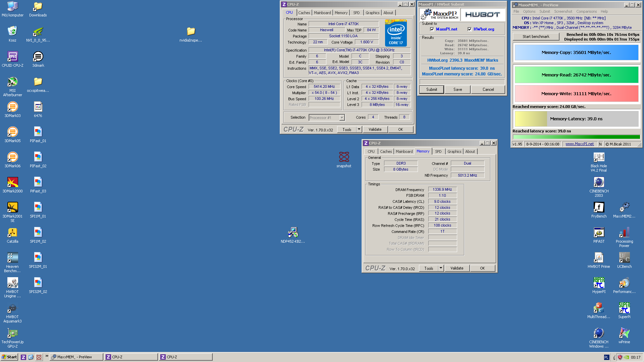This screenshot has width=644, height=362.
Task: Click Validate in the top CPU-Z window
Action: pos(375,129)
